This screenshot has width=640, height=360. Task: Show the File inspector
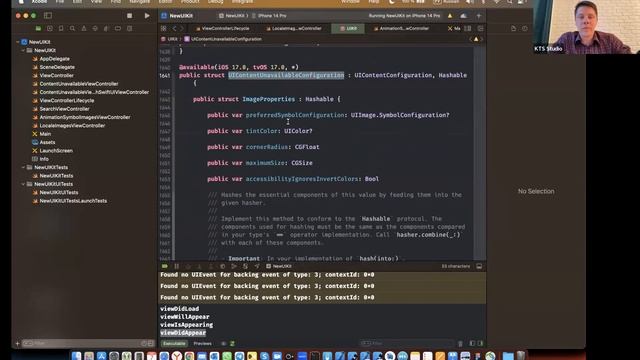coord(513,29)
